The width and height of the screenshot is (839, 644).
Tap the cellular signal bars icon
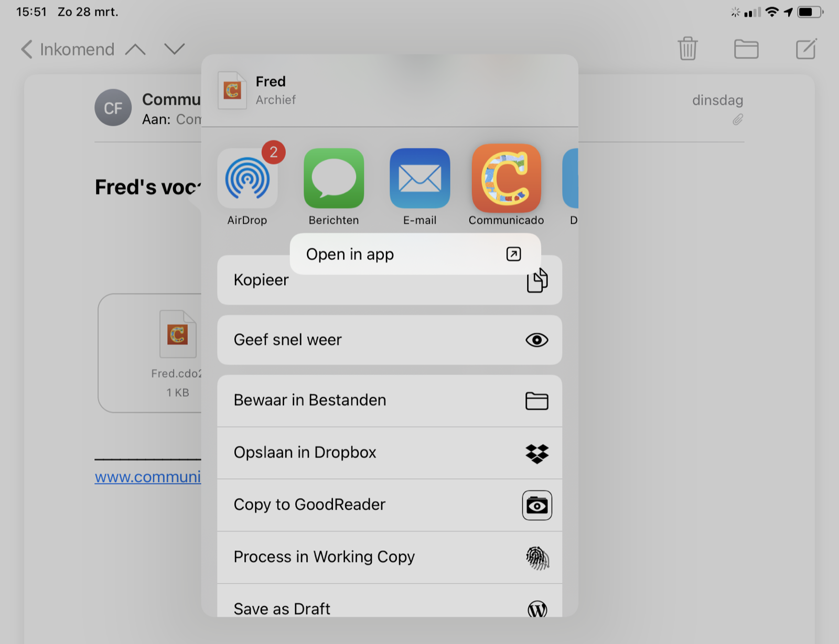[752, 12]
